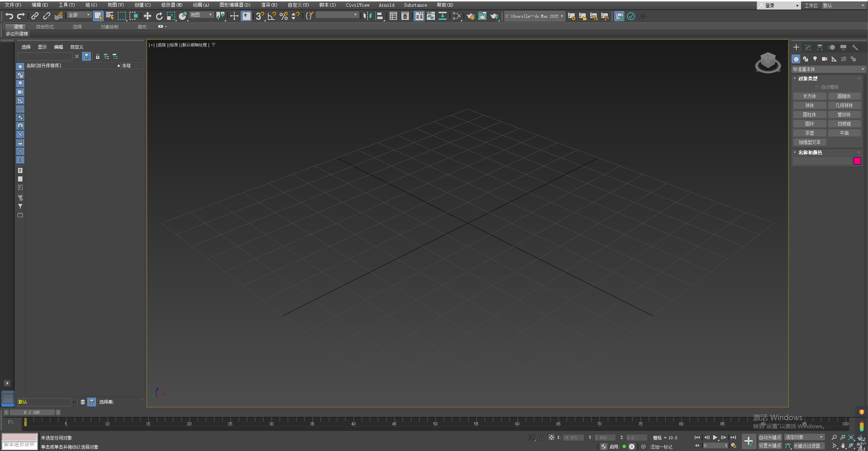This screenshot has height=451, width=868.
Task: Open the Hierarchy panel tab icon
Action: [820, 47]
